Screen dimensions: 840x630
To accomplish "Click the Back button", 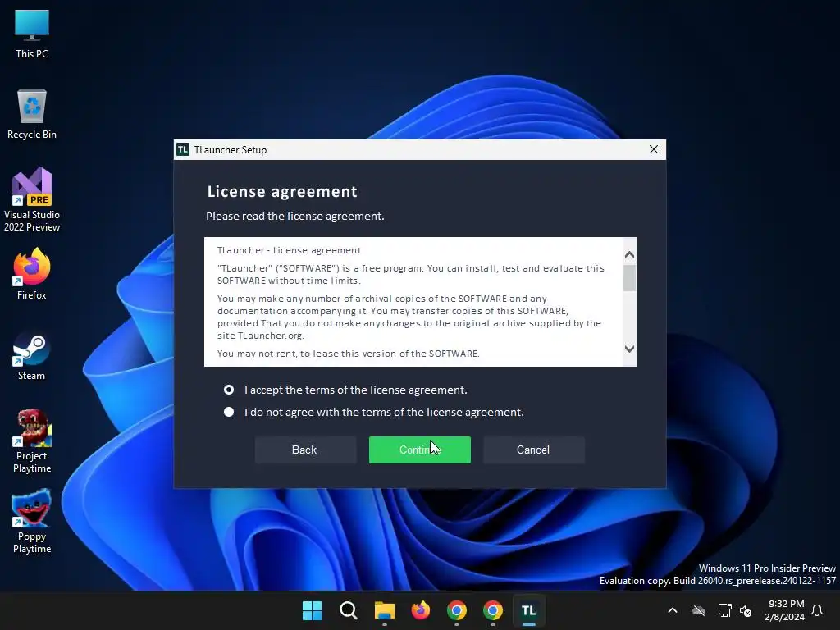I will point(305,450).
